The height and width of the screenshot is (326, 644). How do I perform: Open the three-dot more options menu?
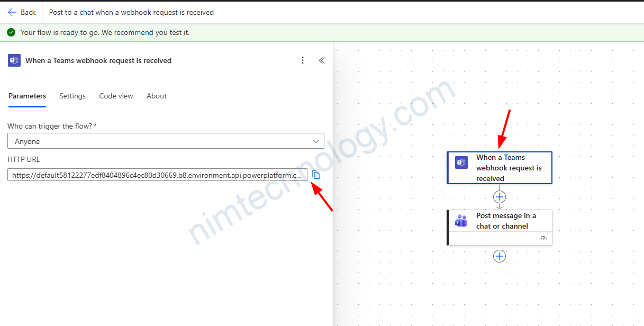[303, 60]
